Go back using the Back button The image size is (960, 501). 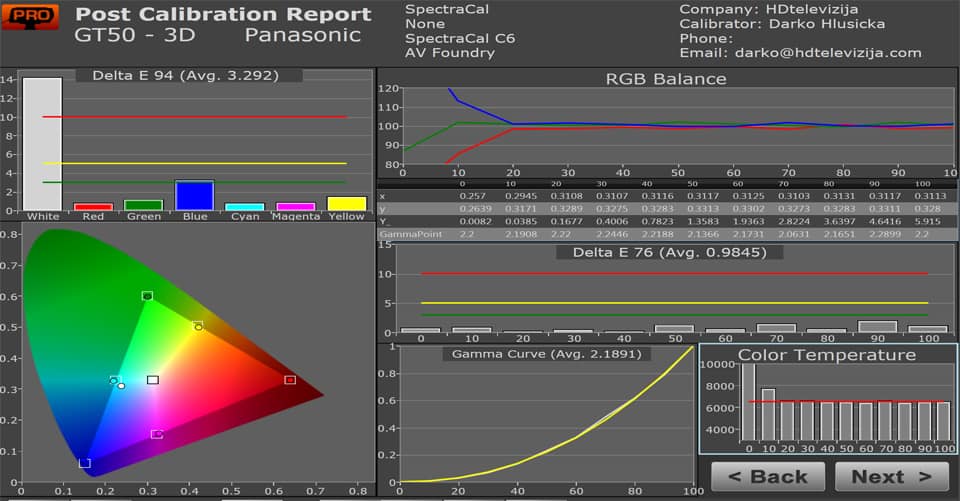point(767,477)
